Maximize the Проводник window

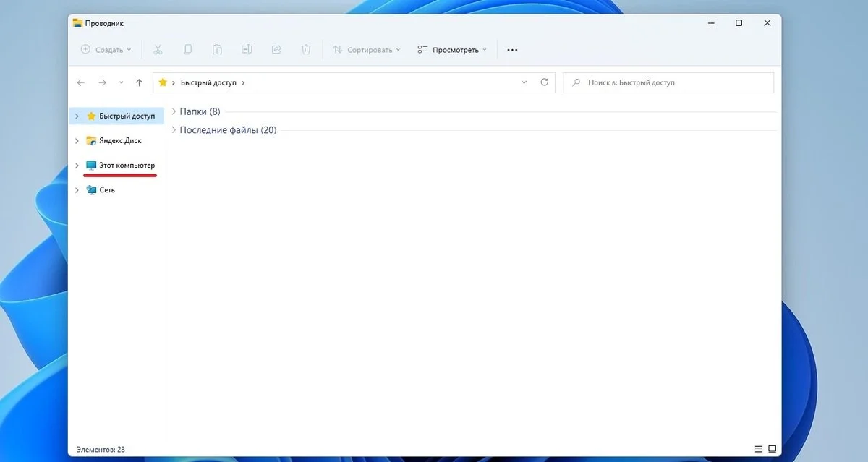coord(739,23)
